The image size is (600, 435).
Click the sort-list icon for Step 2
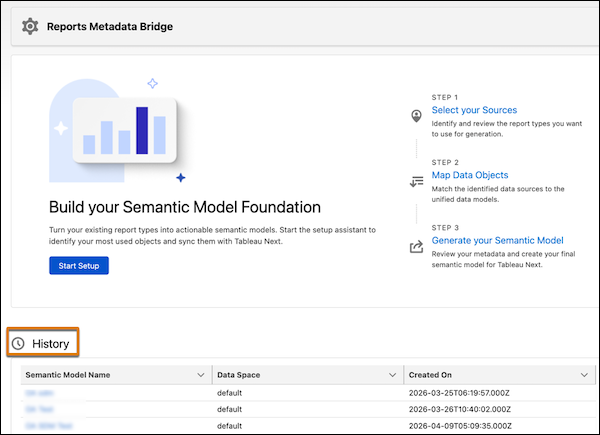tap(416, 181)
